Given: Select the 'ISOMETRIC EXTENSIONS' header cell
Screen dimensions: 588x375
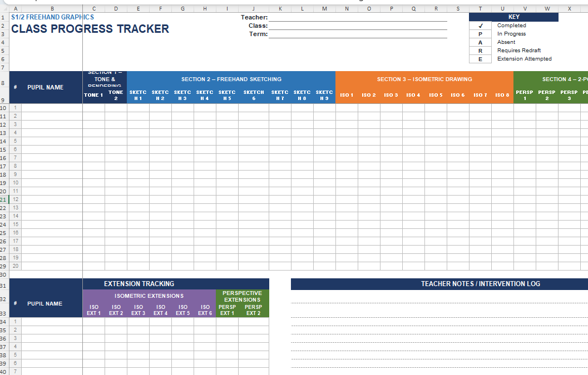Looking at the screenshot, I should click(x=149, y=296).
